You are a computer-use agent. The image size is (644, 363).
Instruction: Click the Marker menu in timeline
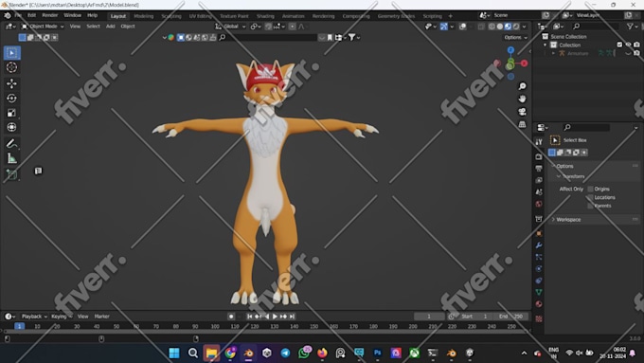tap(102, 317)
